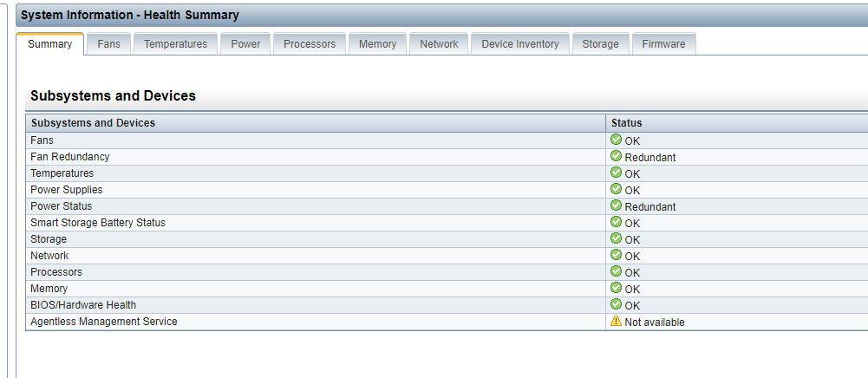Click the Processors row green check icon
This screenshot has width=868, height=378.
[616, 271]
